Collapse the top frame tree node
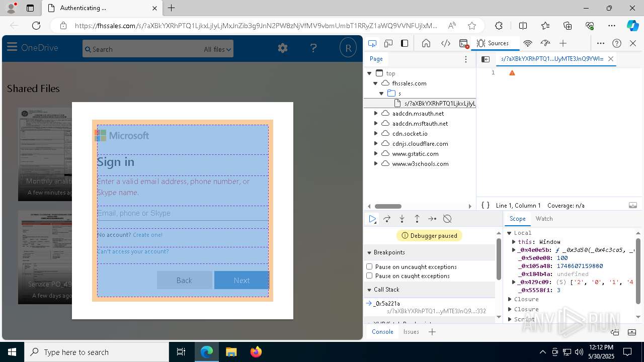Viewport: 644px width, 362px height. tap(369, 73)
